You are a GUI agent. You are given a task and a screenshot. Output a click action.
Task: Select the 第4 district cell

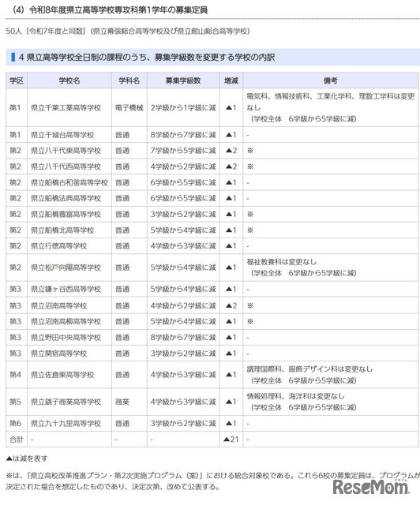[17, 375]
